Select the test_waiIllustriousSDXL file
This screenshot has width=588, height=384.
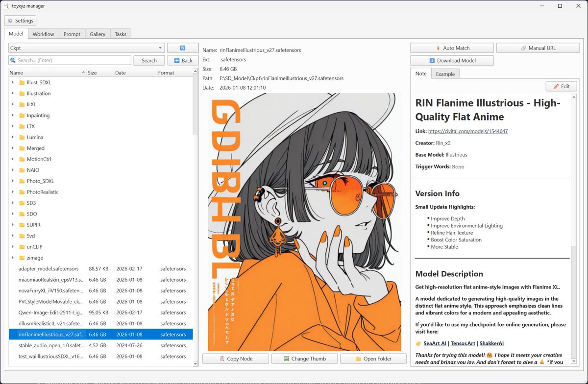(100, 357)
